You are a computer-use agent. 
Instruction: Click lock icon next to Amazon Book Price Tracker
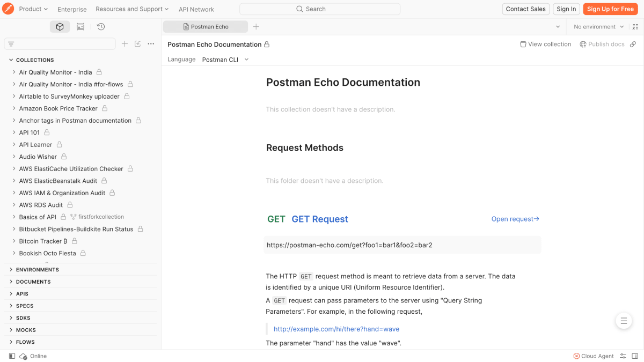[105, 108]
